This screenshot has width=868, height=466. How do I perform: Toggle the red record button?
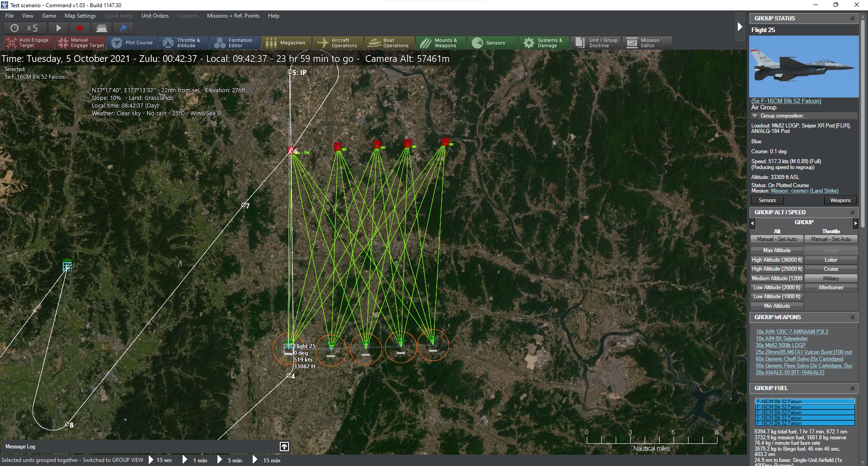coord(80,28)
